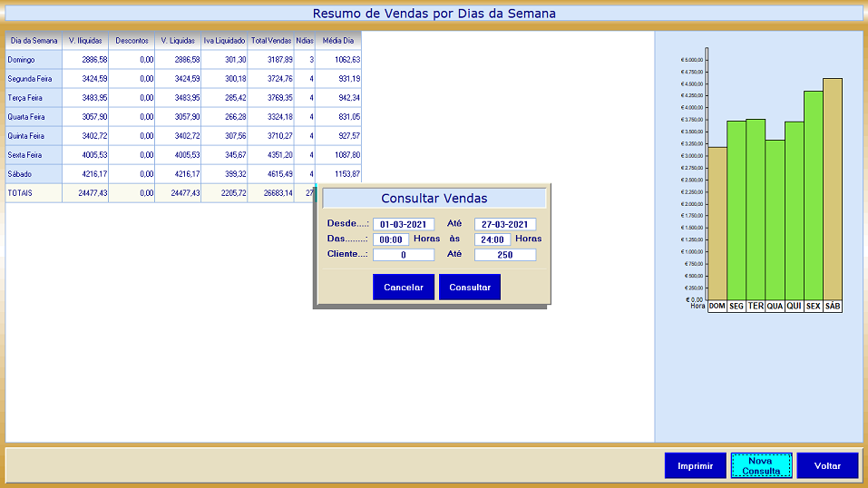Set the starting hour 00:00 field
Image resolution: width=868 pixels, height=488 pixels.
(x=391, y=239)
